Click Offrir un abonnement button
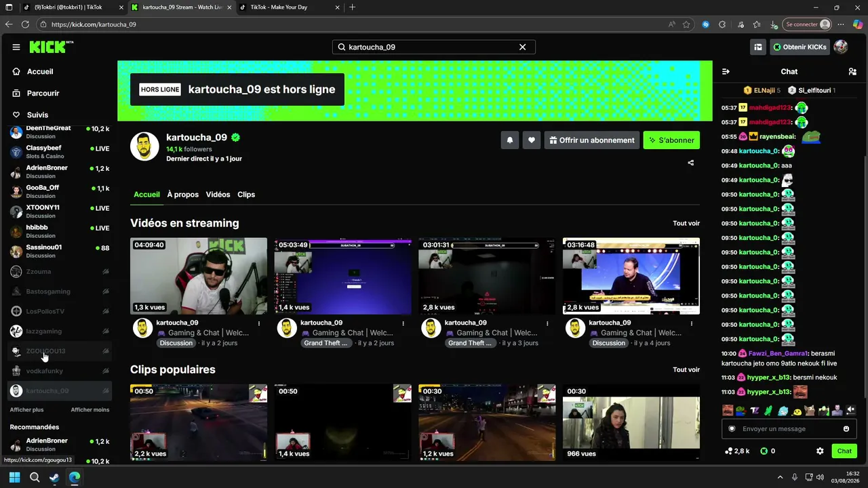 [592, 140]
